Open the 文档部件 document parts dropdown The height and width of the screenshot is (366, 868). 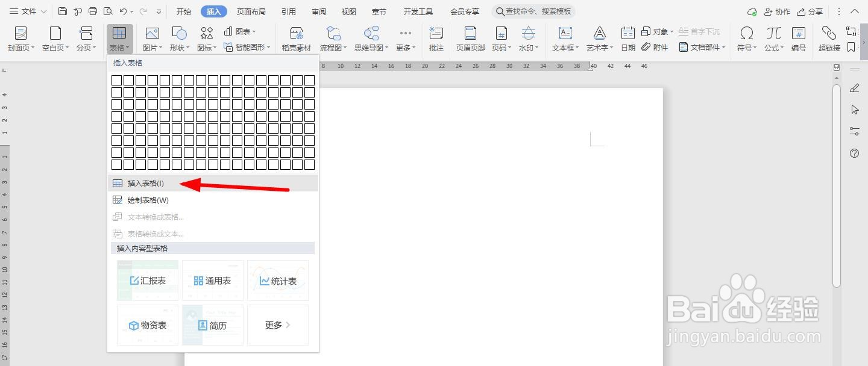pos(703,47)
